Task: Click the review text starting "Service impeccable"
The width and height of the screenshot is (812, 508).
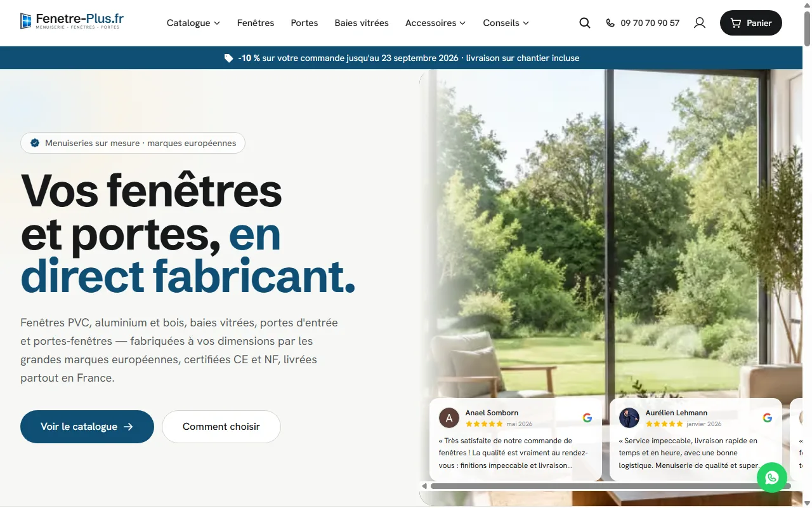Action: pyautogui.click(x=690, y=453)
